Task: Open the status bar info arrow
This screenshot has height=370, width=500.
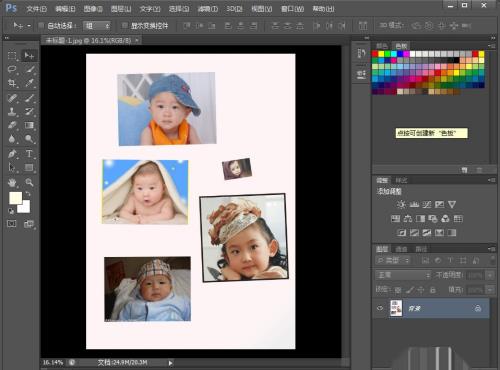Action: [x=170, y=363]
